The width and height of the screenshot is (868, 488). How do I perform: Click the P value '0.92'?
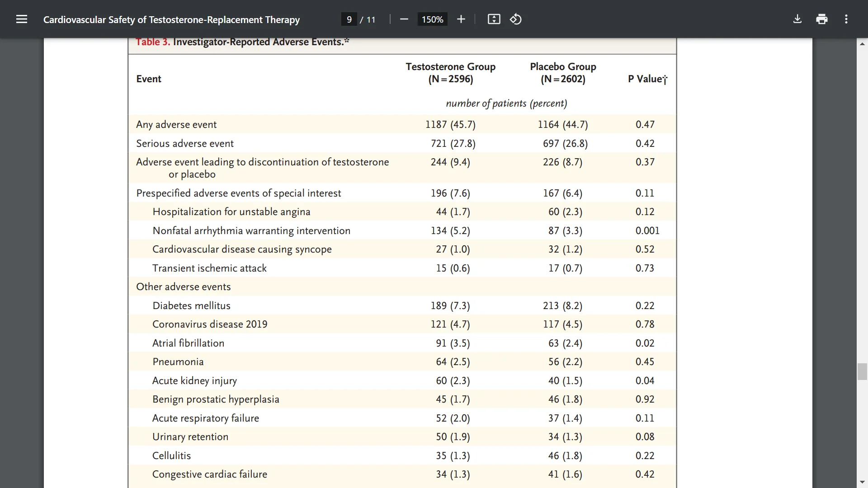(645, 399)
